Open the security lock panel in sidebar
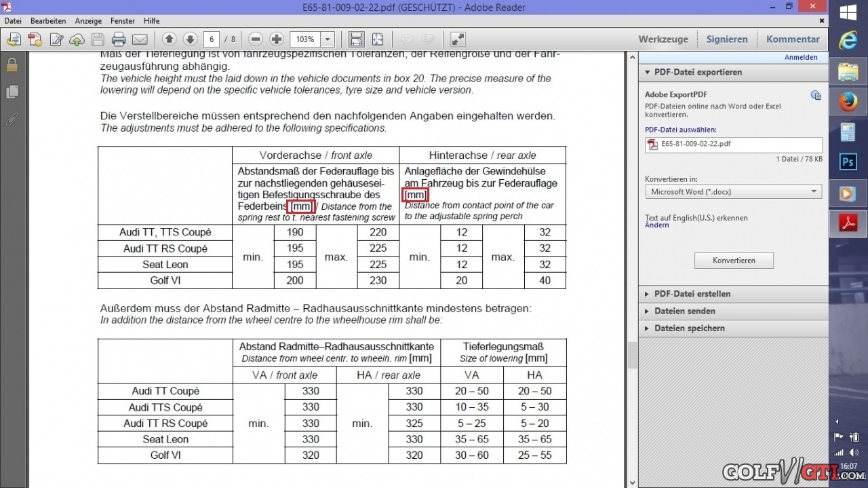Image resolution: width=868 pixels, height=488 pixels. (12, 65)
